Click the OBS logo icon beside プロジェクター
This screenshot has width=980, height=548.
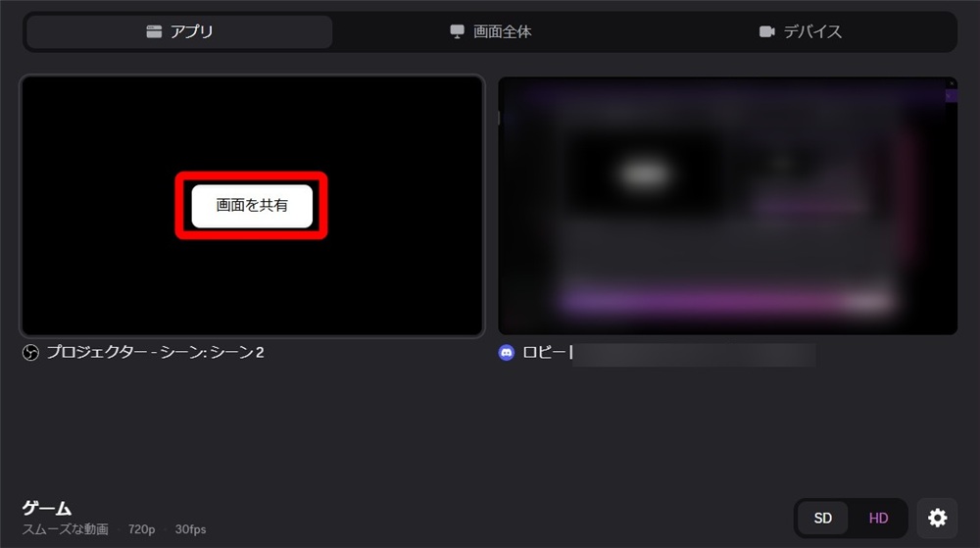[30, 353]
